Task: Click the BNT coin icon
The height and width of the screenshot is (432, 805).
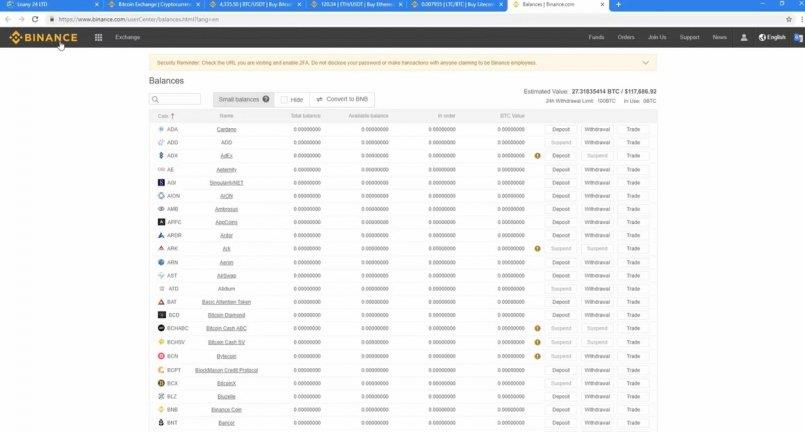Action: point(161,422)
